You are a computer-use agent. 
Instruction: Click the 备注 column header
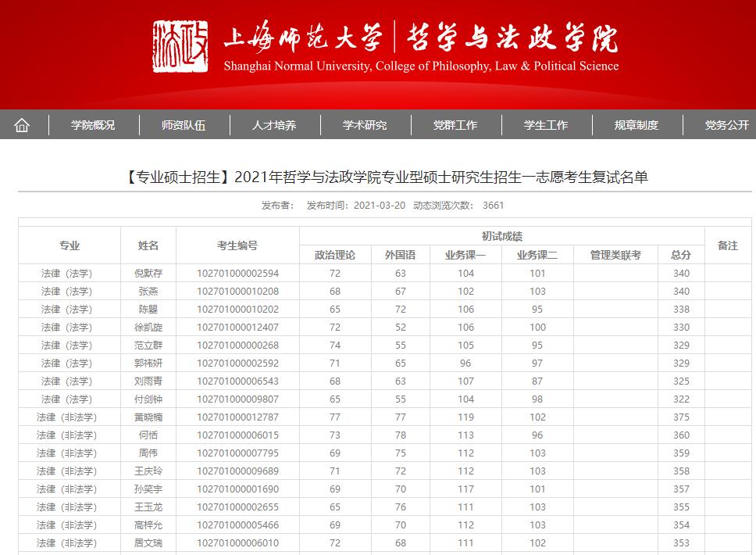pos(728,245)
